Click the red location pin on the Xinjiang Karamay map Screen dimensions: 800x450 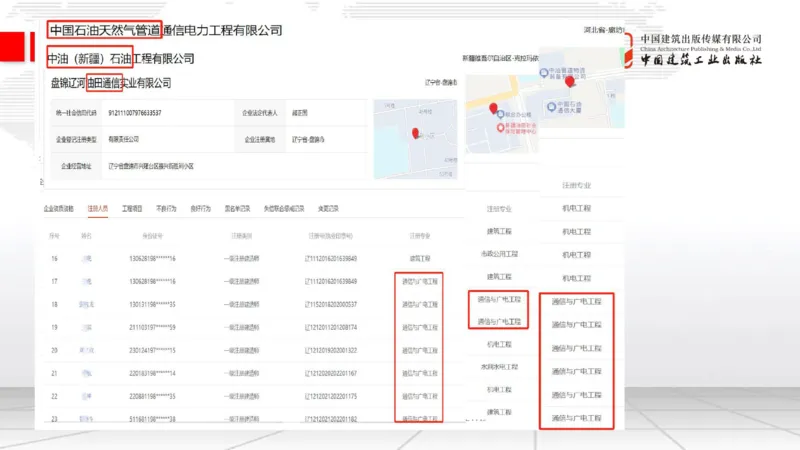coord(493,108)
